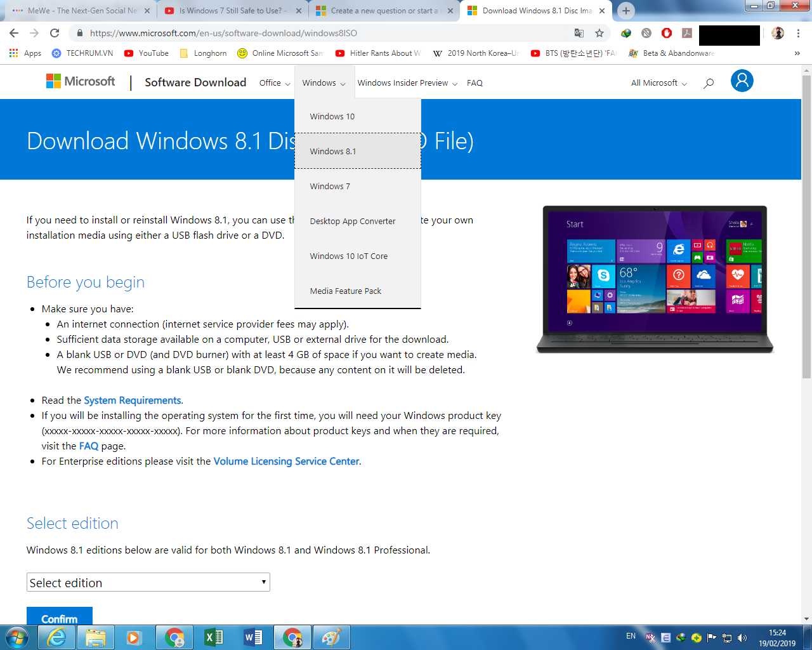Reload the page with the refresh icon
This screenshot has width=812, height=650.
pos(55,33)
